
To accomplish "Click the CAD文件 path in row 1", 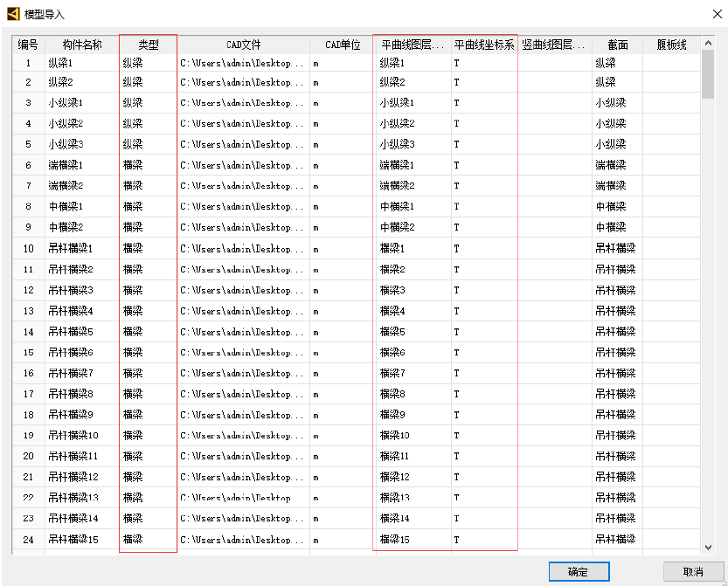I will [x=241, y=63].
